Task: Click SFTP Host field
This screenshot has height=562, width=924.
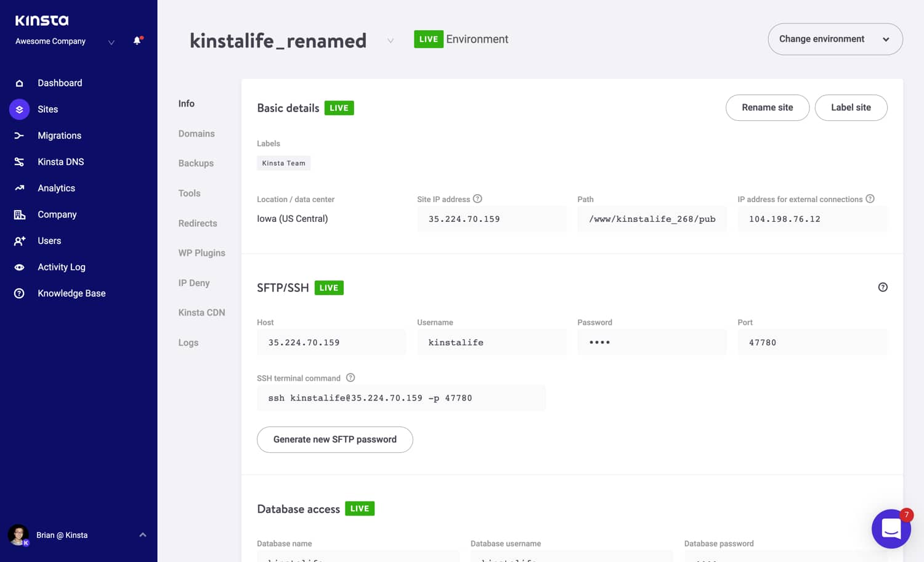Action: pyautogui.click(x=331, y=342)
